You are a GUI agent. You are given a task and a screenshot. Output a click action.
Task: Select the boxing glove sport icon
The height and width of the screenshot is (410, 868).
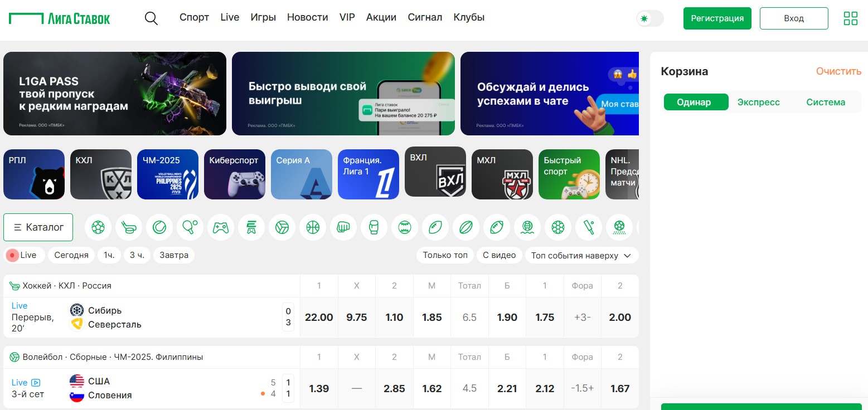coord(374,227)
